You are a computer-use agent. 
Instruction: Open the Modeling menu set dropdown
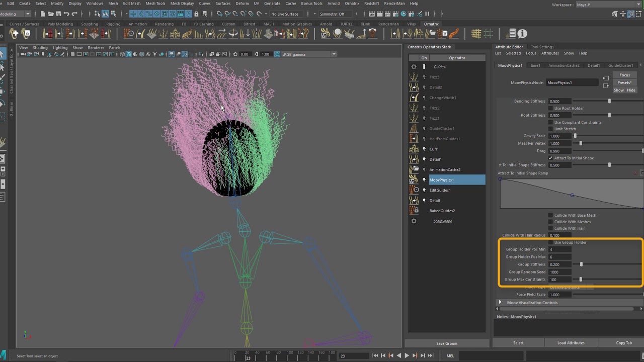(15, 14)
